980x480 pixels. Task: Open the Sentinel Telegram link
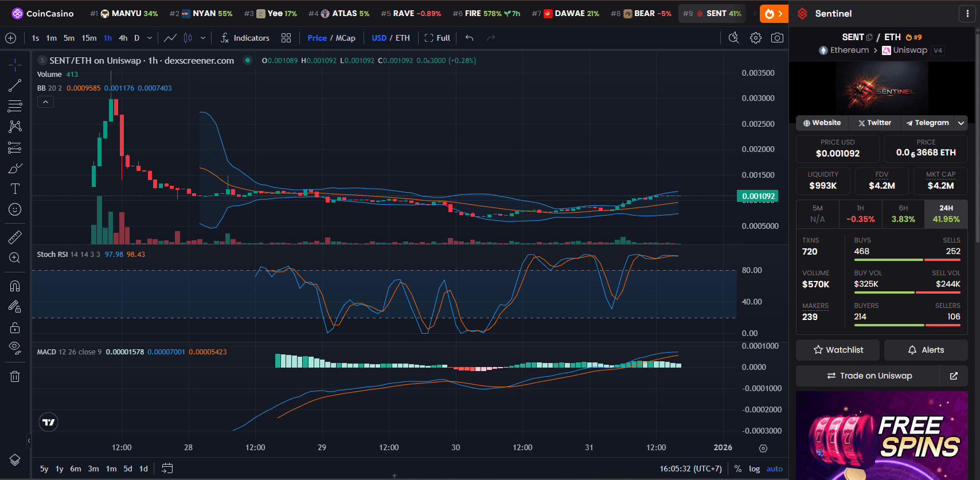(x=927, y=123)
